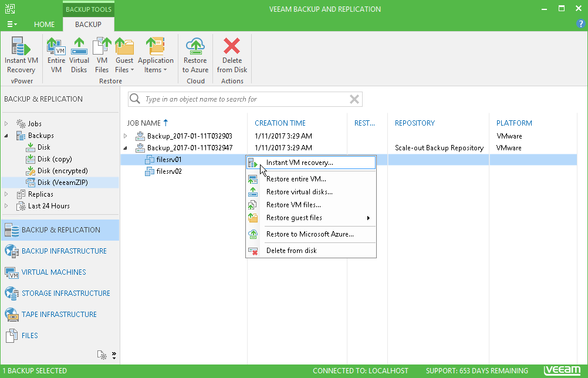This screenshot has height=378, width=588.
Task: Open the BACKUP INFRASTRUCTURE view
Action: pos(60,251)
